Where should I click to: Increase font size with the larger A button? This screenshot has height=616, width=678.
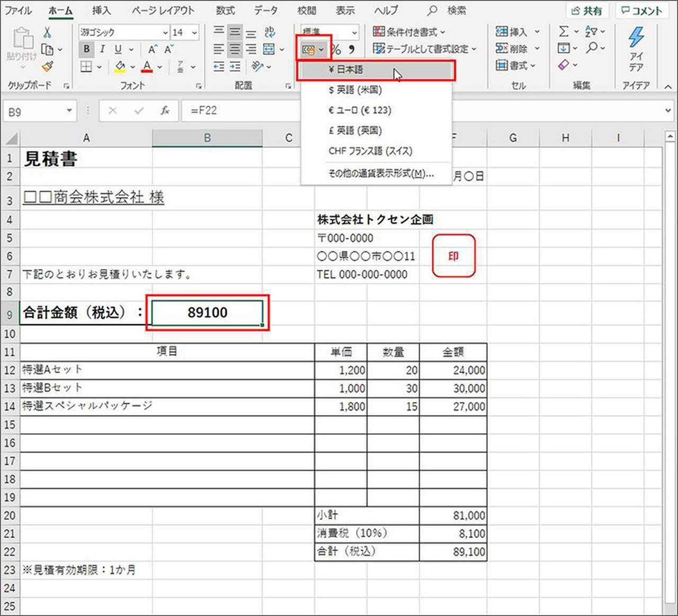coord(153,49)
